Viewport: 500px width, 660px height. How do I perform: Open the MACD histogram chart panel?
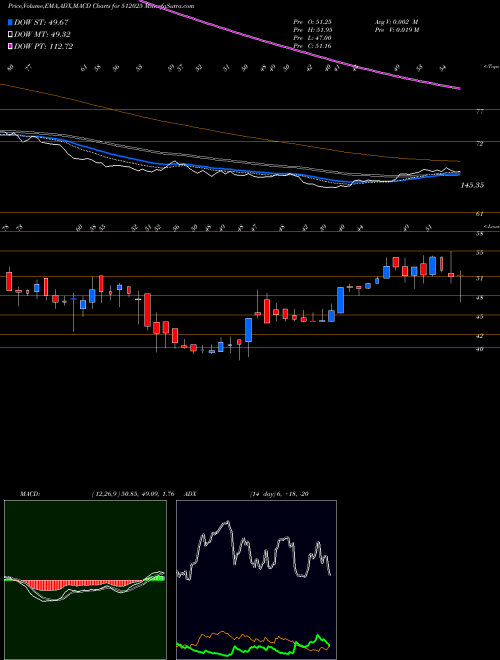pyautogui.click(x=85, y=580)
